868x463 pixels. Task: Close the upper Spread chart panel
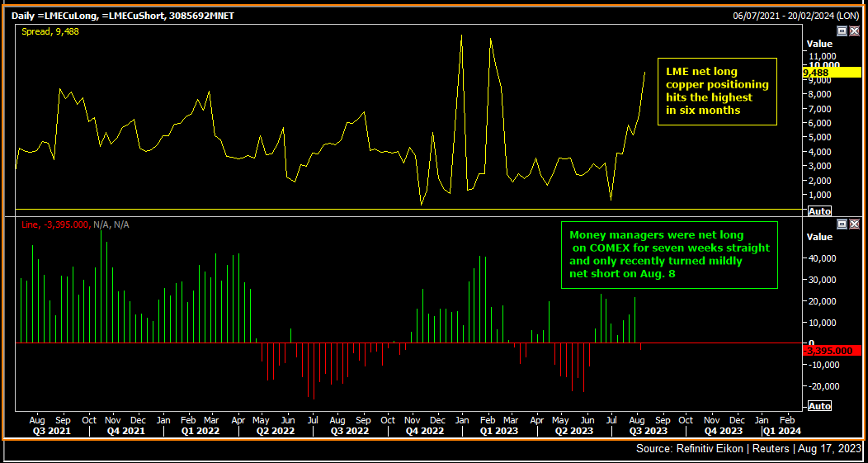(854, 31)
